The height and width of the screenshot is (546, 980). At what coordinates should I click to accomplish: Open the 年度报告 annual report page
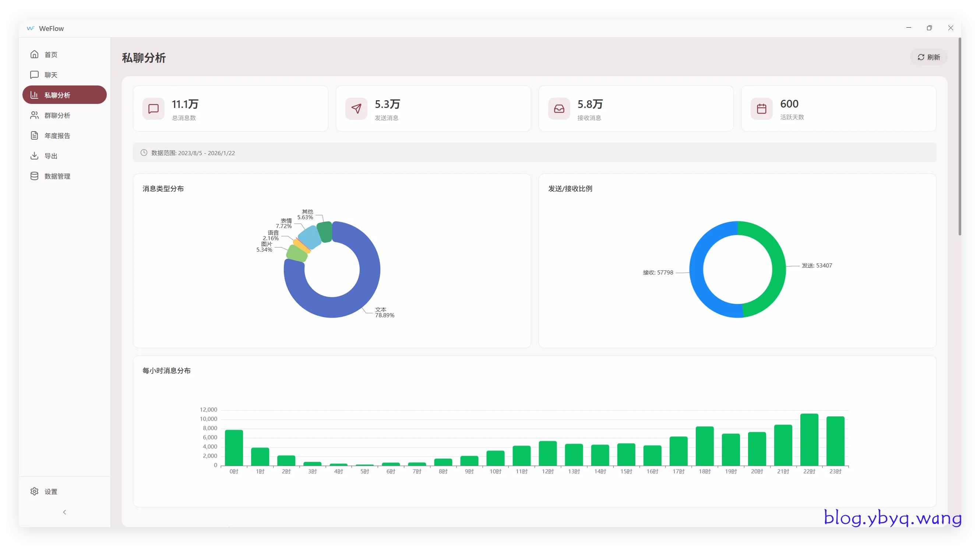click(x=57, y=136)
